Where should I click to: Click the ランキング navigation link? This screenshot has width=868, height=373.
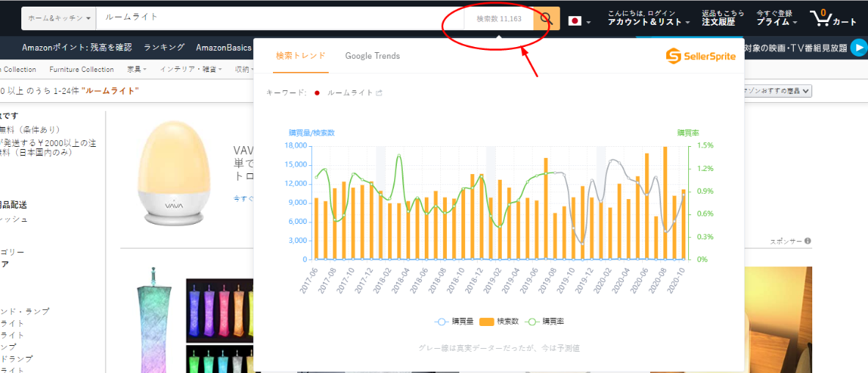click(164, 48)
